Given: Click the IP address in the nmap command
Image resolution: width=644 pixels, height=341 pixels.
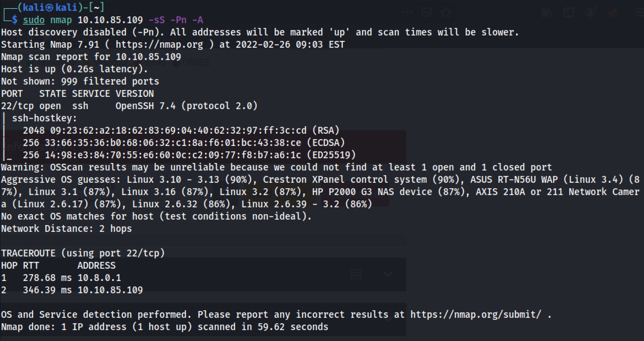Looking at the screenshot, I should (x=110, y=20).
